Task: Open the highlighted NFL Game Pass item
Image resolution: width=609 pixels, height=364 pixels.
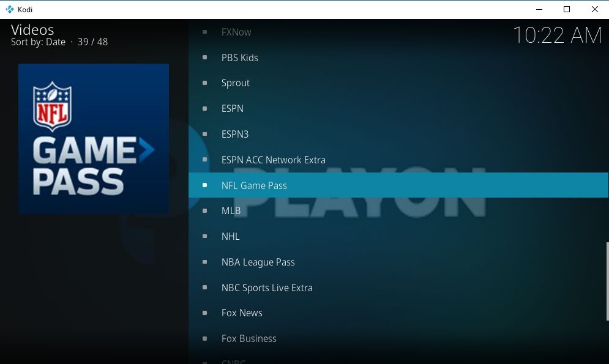Action: 398,185
